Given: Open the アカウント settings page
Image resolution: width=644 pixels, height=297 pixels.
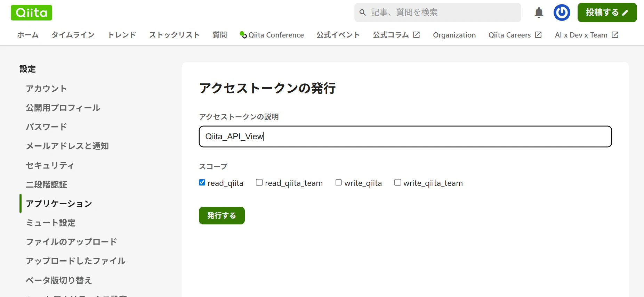Looking at the screenshot, I should [x=46, y=89].
